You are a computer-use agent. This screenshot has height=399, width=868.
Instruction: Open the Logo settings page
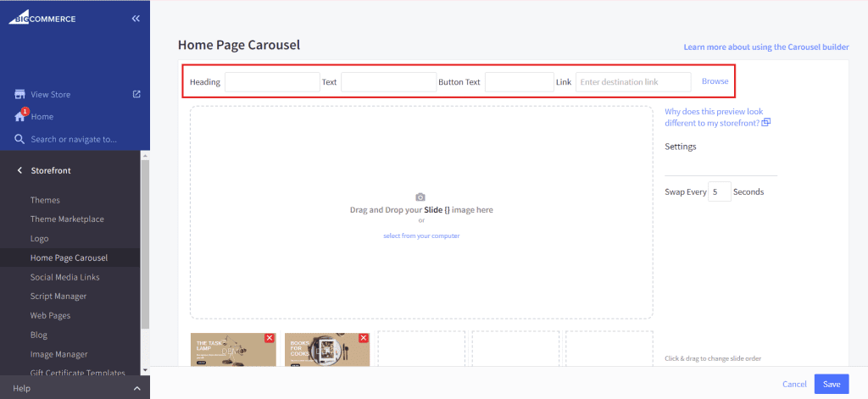[39, 239]
